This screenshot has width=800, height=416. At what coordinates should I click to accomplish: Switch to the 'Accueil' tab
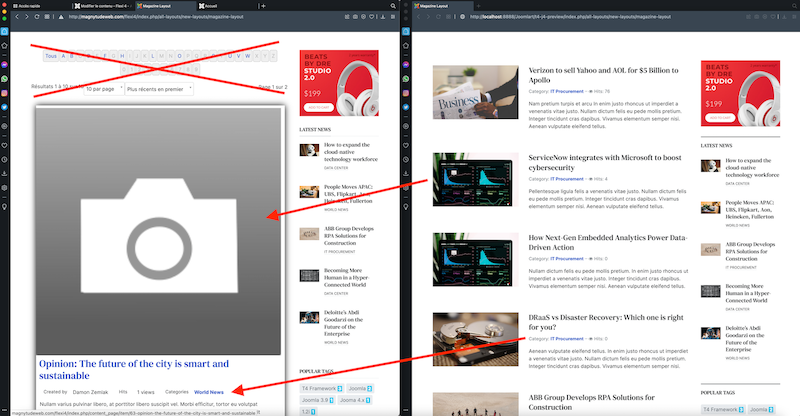pos(227,6)
